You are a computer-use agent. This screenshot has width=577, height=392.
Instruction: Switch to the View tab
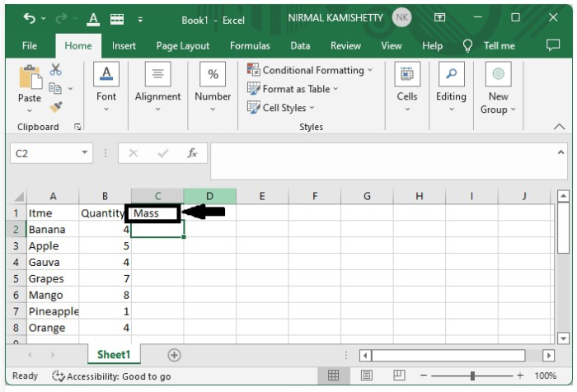[392, 46]
